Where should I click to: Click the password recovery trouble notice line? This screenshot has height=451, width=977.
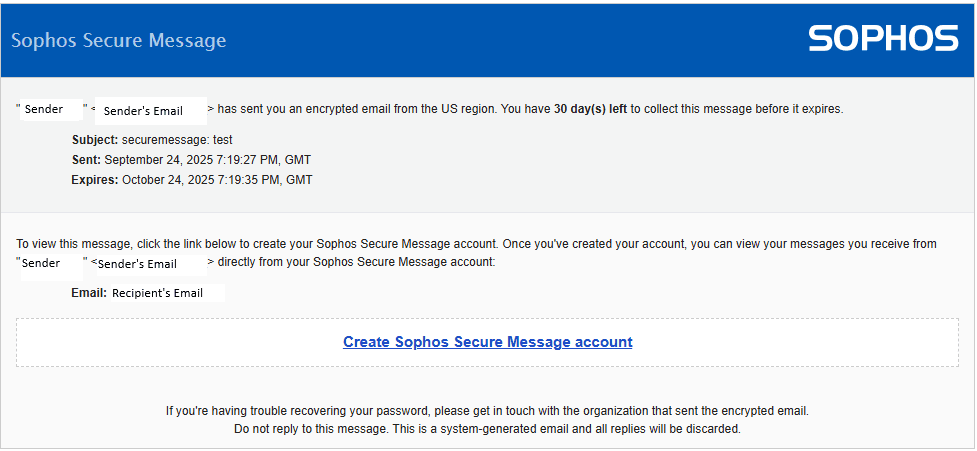pos(487,410)
